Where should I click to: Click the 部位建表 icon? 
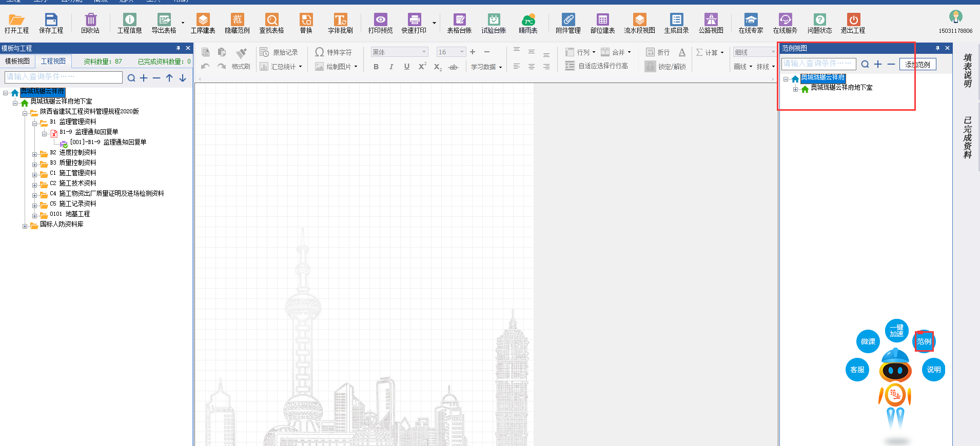(602, 24)
